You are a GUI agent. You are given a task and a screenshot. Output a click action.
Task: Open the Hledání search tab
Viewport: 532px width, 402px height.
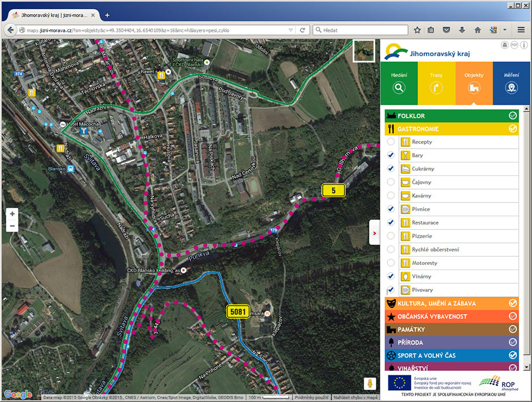(x=399, y=83)
